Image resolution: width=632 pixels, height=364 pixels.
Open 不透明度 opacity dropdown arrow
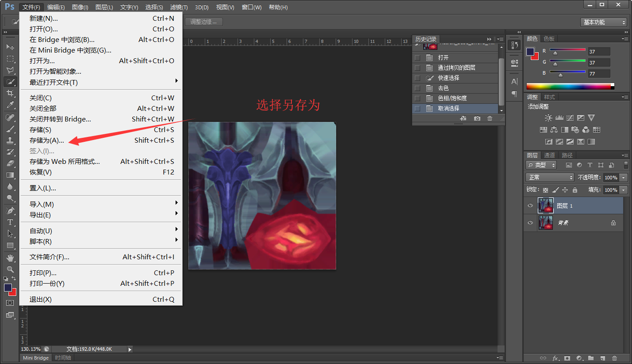pyautogui.click(x=624, y=178)
